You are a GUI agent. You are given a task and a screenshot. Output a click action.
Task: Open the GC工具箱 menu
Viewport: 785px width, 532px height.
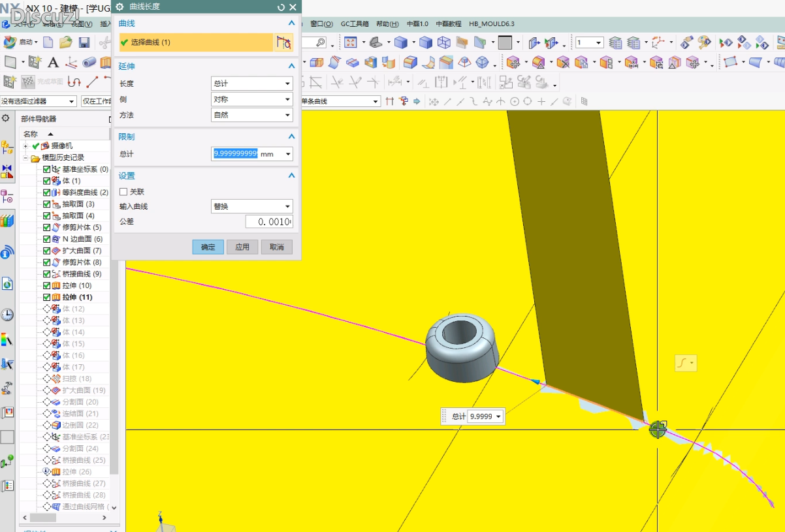pyautogui.click(x=355, y=23)
